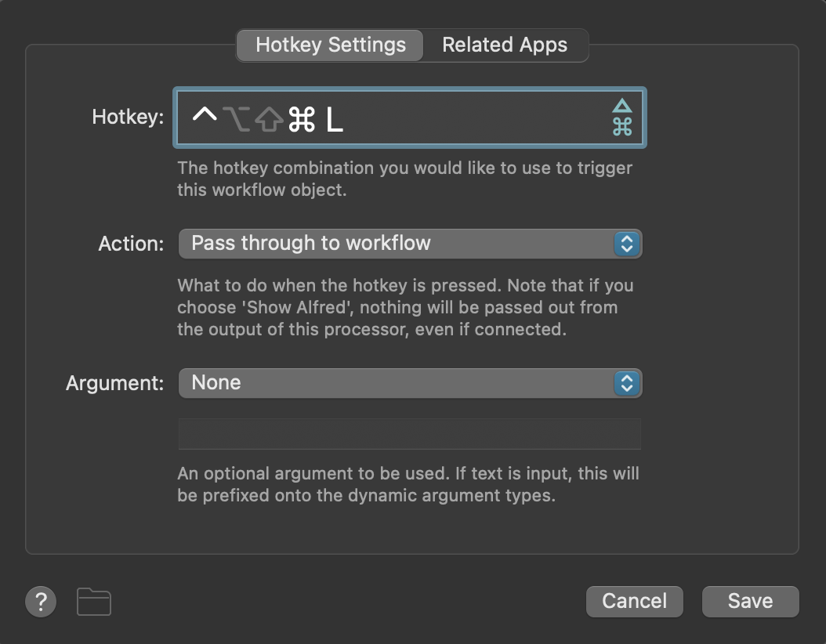Switch to the Related Apps tab
Viewport: 826px width, 644px height.
click(505, 45)
